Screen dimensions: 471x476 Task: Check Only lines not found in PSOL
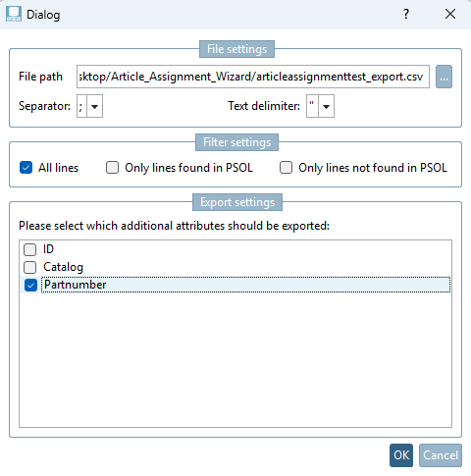click(x=286, y=168)
